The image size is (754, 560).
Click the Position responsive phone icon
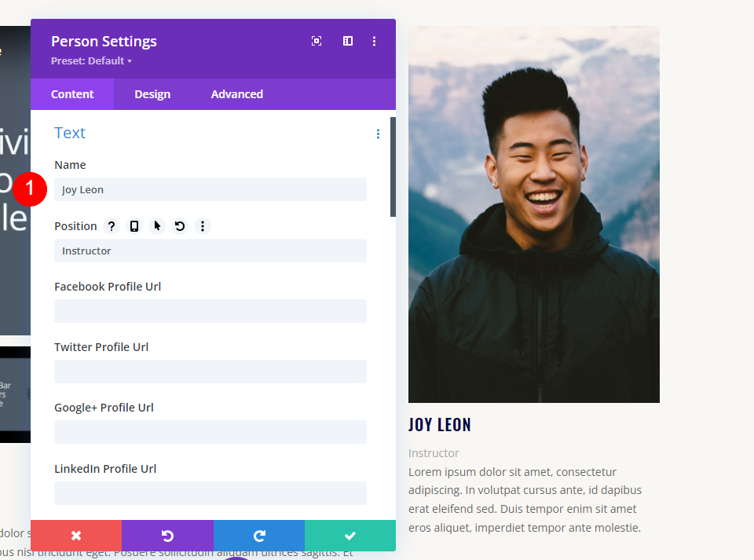(x=134, y=226)
